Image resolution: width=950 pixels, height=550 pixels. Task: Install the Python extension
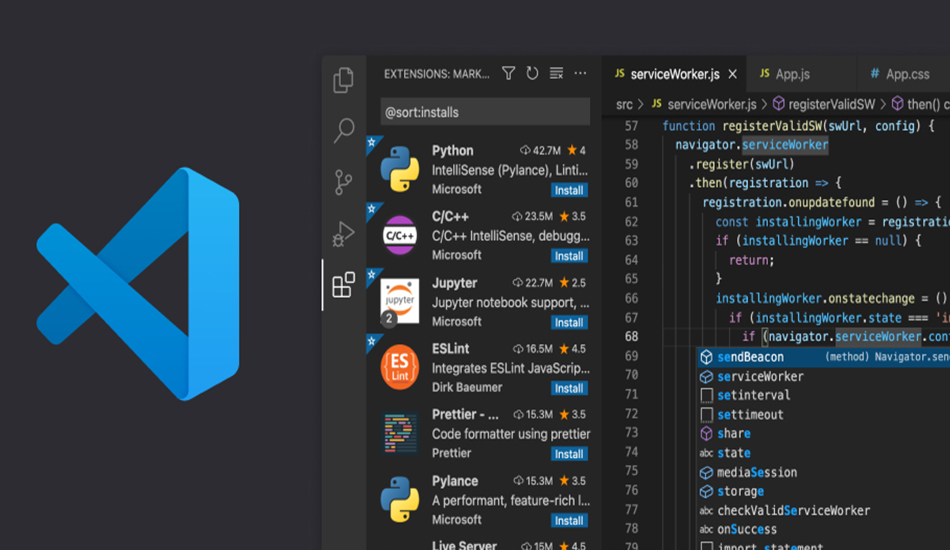[569, 190]
